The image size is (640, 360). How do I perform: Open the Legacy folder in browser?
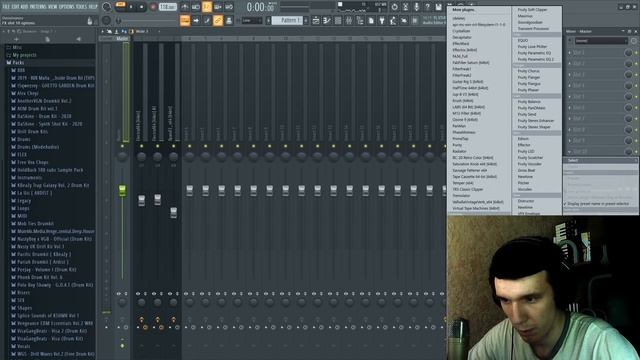pos(24,200)
